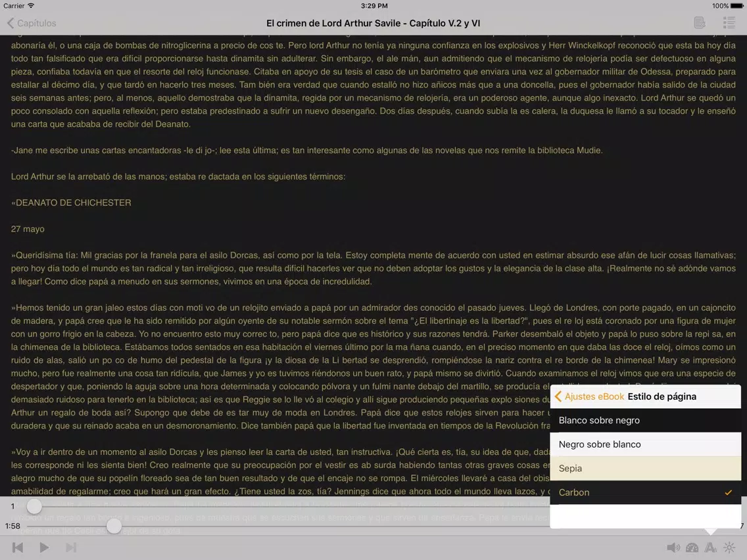The image size is (747, 560).
Task: Choose the Sepia page style
Action: coord(645,469)
